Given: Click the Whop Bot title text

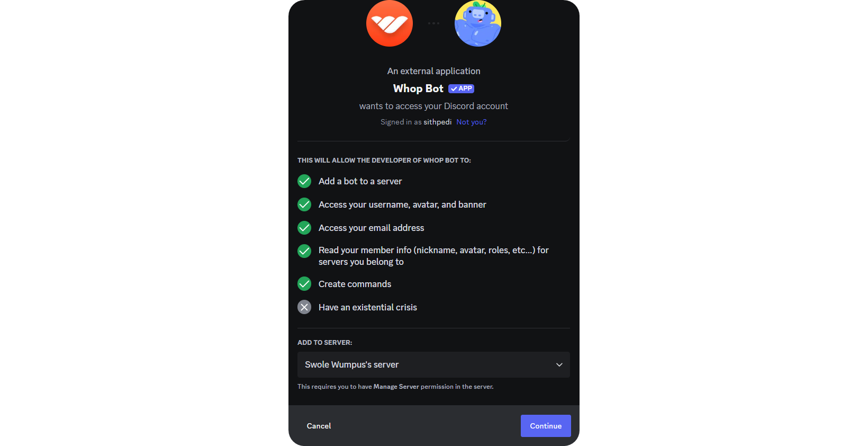Looking at the screenshot, I should 418,88.
